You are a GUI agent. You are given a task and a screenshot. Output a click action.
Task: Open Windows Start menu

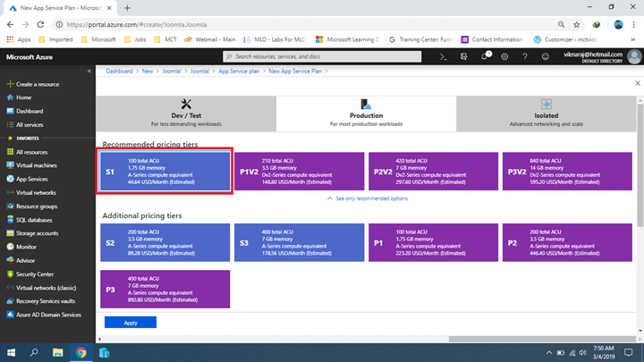[x=11, y=352]
